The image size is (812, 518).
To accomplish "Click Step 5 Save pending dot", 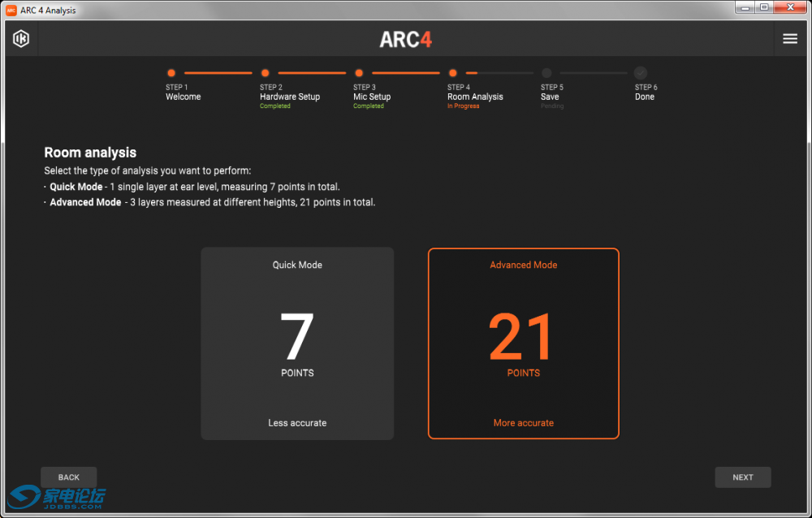I will coord(546,73).
